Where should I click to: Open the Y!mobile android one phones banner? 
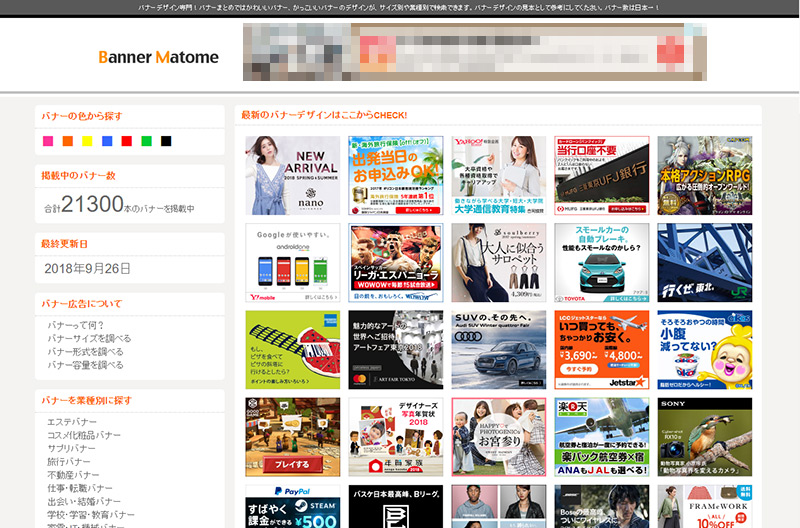(292, 263)
